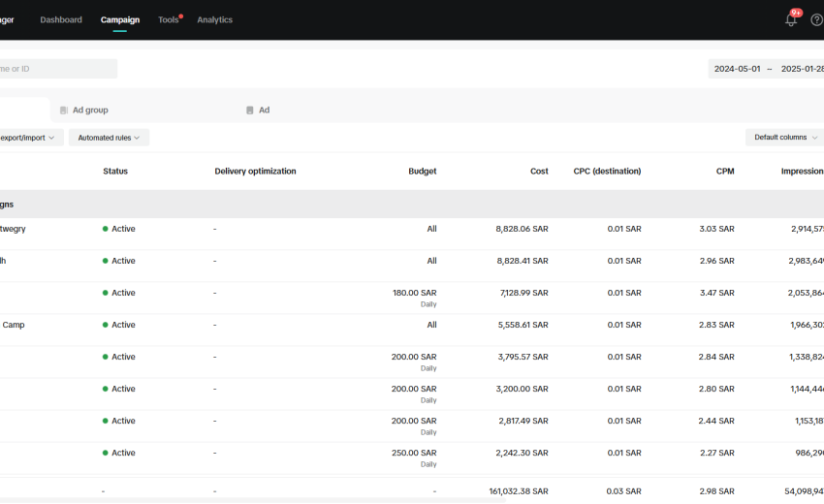The image size is (824, 504).
Task: Click the 250.00 SAR daily budget cell
Action: point(414,453)
